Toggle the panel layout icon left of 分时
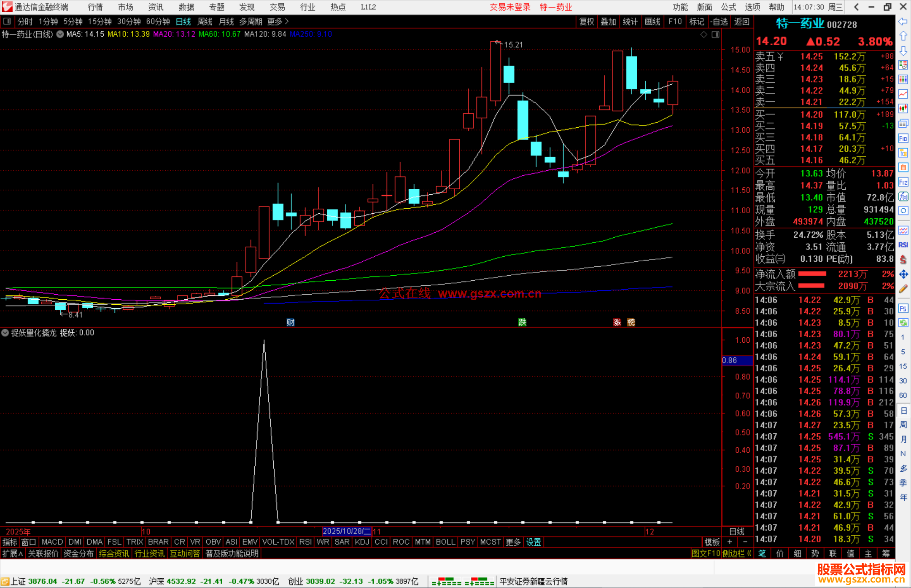Screen dimensions: 911x588 (x=7, y=21)
